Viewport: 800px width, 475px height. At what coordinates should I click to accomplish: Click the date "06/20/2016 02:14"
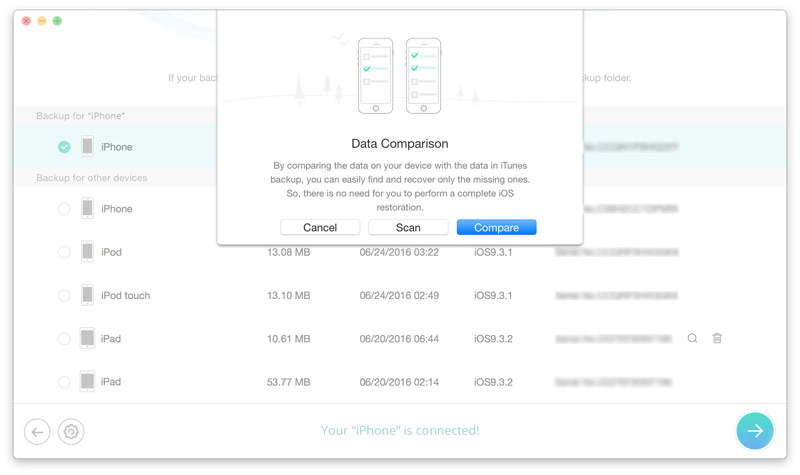pos(399,382)
